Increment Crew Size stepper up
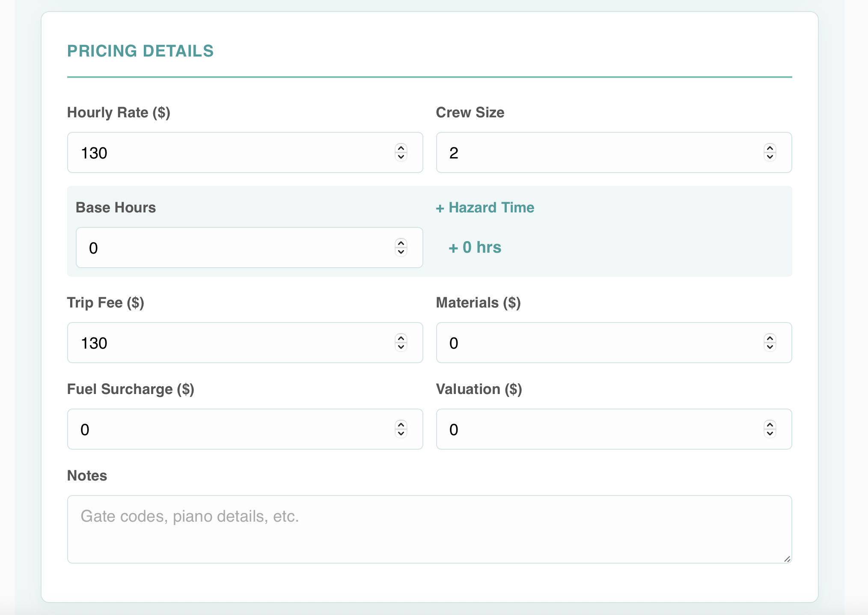Screen dimensions: 868x615 pos(770,148)
